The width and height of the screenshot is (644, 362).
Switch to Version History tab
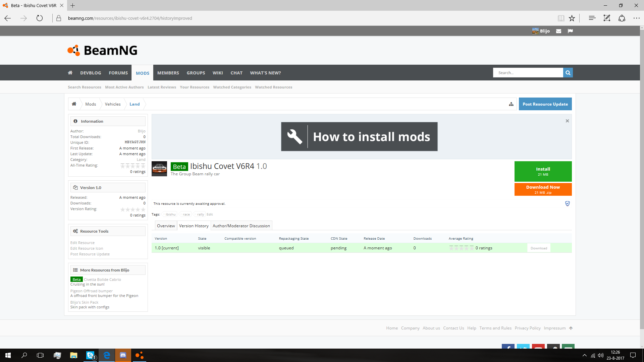coord(194,226)
